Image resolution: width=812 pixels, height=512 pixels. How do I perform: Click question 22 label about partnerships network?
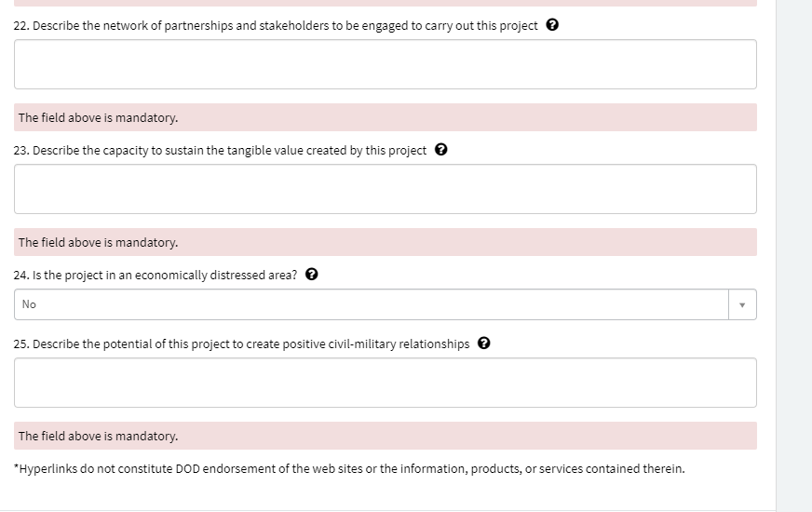coord(276,25)
